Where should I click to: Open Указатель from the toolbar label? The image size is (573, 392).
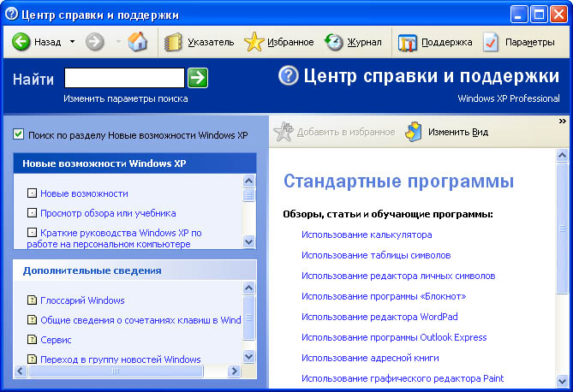coord(211,43)
